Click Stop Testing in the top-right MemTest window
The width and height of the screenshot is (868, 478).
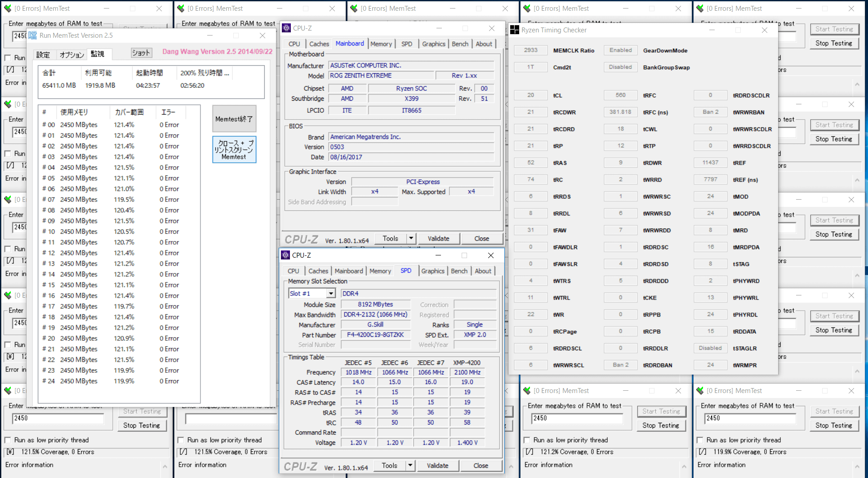point(834,43)
